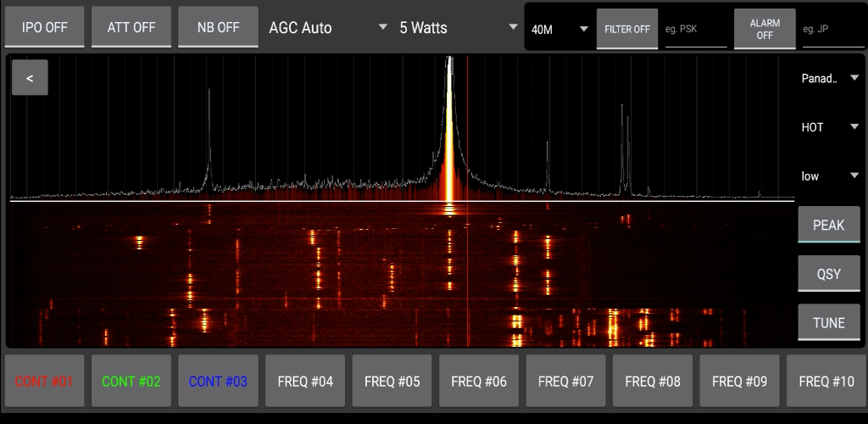Toggle the ALARM OFF button
The width and height of the screenshot is (868, 424).
tap(765, 30)
